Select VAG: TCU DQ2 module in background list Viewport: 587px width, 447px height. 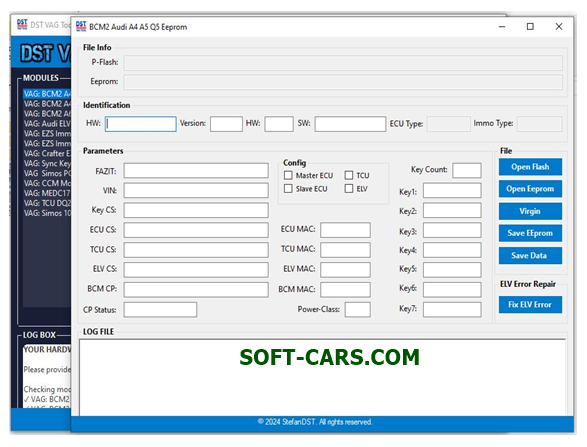[x=47, y=203]
